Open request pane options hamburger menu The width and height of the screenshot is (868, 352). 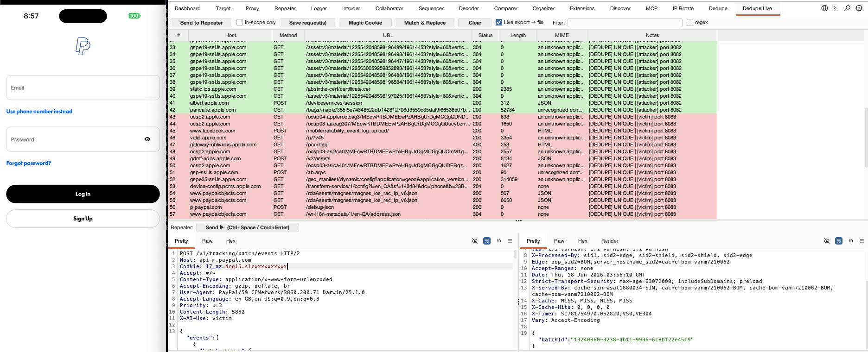click(510, 241)
